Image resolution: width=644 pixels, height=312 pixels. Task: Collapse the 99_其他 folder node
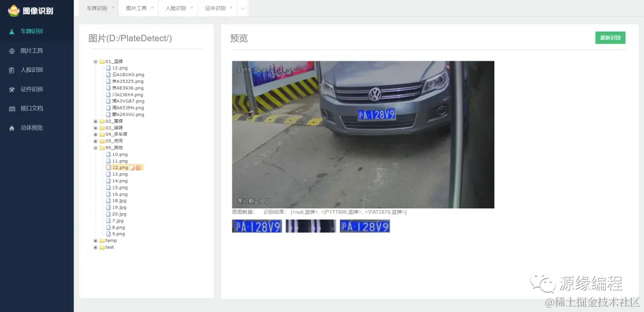point(95,148)
